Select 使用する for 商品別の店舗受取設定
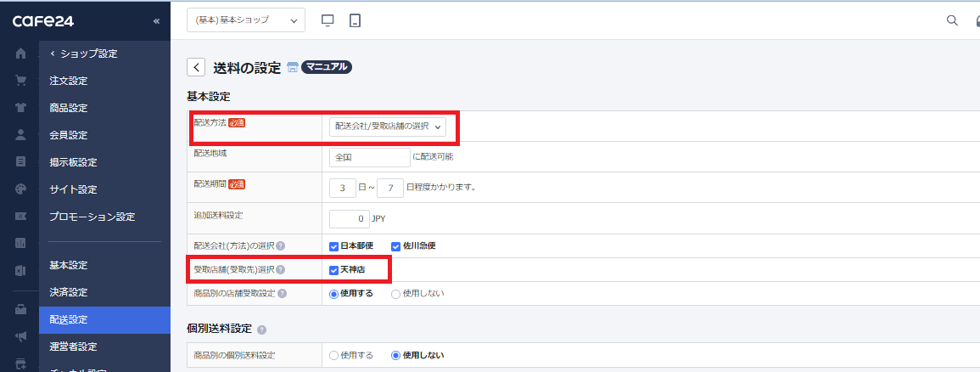The image size is (980, 372). click(333, 293)
